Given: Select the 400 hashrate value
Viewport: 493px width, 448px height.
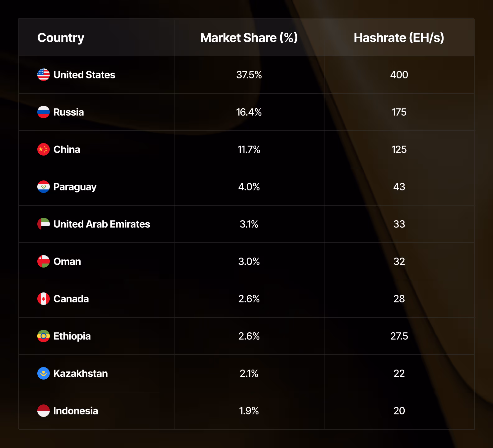Looking at the screenshot, I should pyautogui.click(x=399, y=75).
